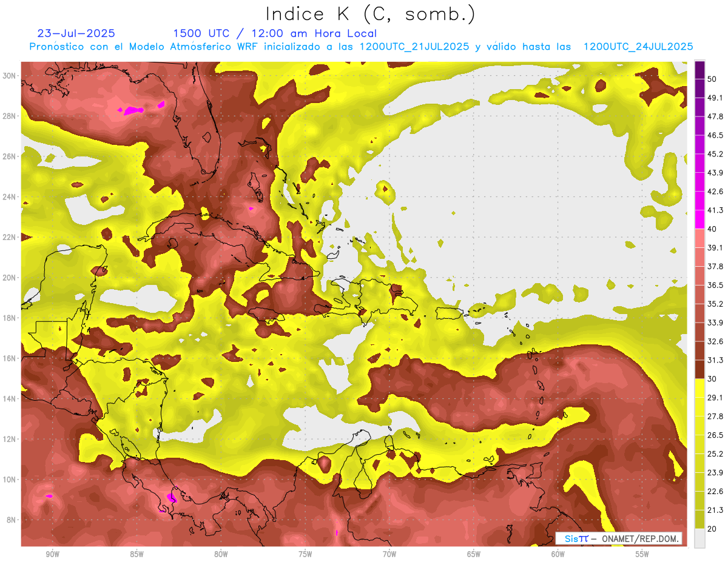728x562 pixels.
Task: Click the longitude label "75W"
Action: coord(305,554)
